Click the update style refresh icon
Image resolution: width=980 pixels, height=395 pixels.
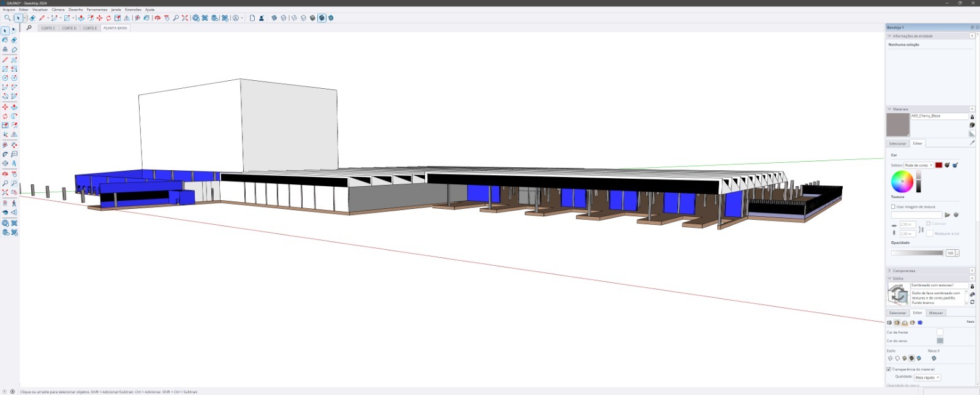tap(972, 302)
